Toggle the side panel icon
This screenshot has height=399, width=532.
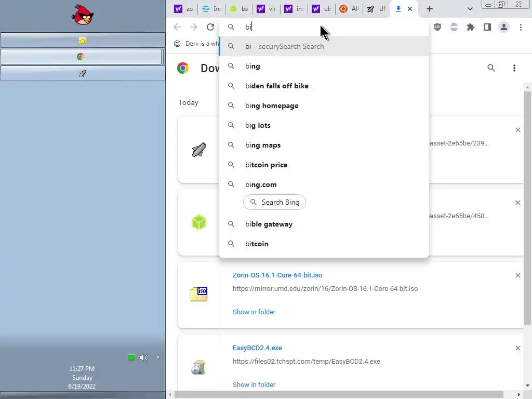(x=487, y=27)
